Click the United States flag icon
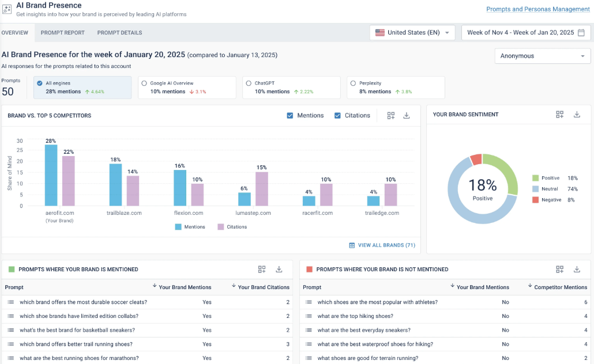Image resolution: width=594 pixels, height=364 pixels. (379, 32)
